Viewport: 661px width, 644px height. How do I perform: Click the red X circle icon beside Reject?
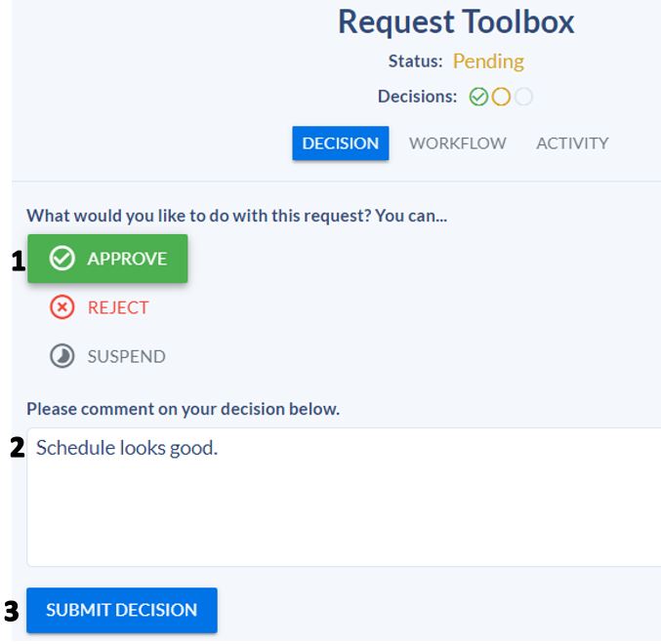point(62,307)
